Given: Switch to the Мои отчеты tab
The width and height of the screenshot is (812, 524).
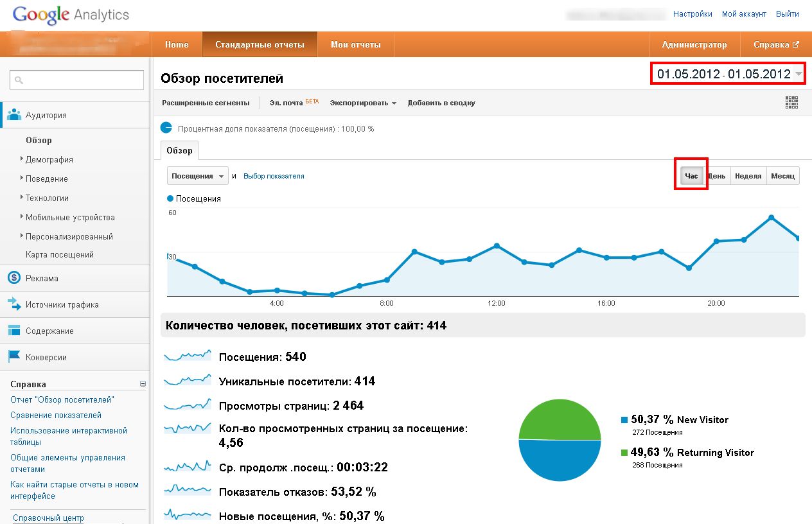Looking at the screenshot, I should tap(355, 44).
